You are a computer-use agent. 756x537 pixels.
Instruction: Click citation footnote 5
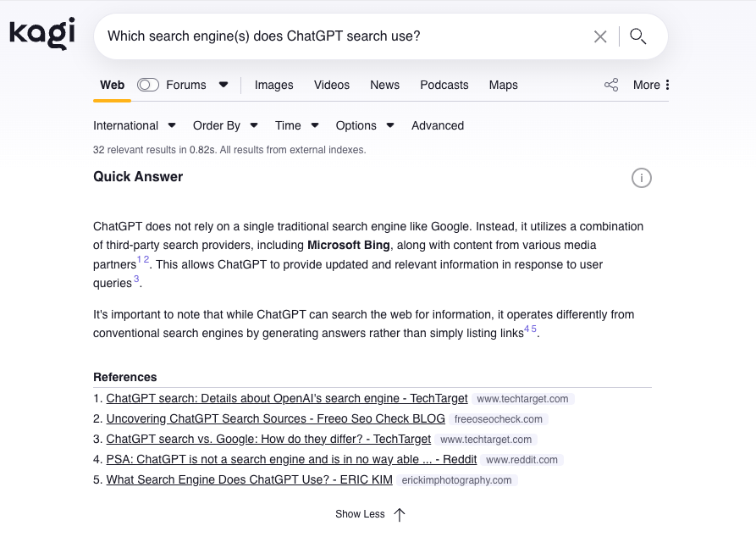533,329
